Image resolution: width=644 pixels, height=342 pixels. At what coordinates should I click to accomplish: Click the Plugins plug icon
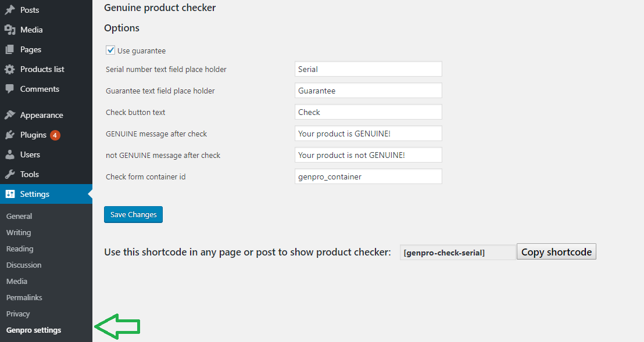(10, 135)
